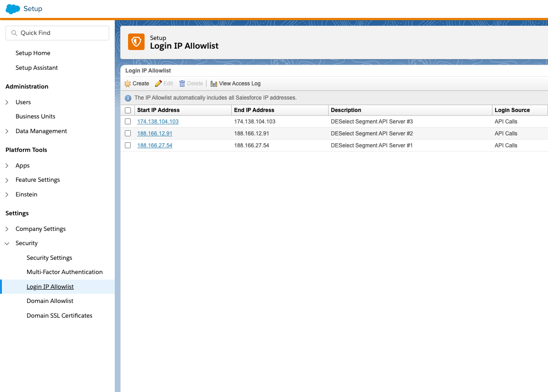
Task: Click the Salesforce IP addresses info message
Action: 216,98
